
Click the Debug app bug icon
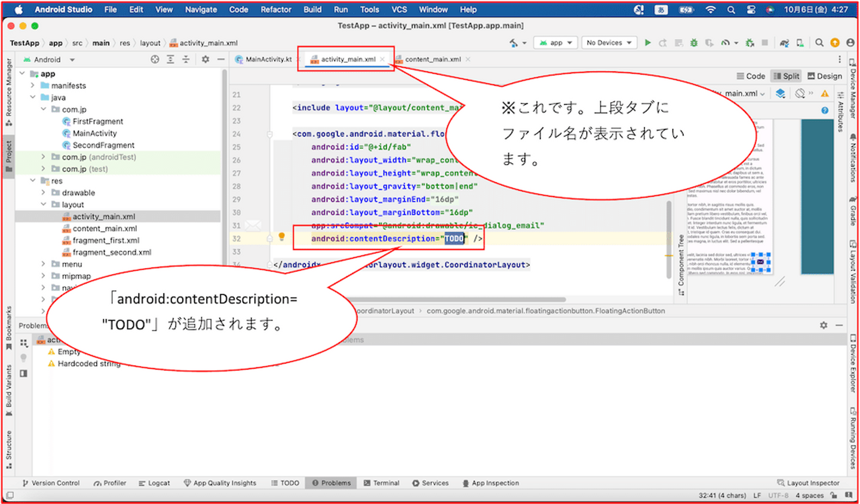click(x=693, y=43)
